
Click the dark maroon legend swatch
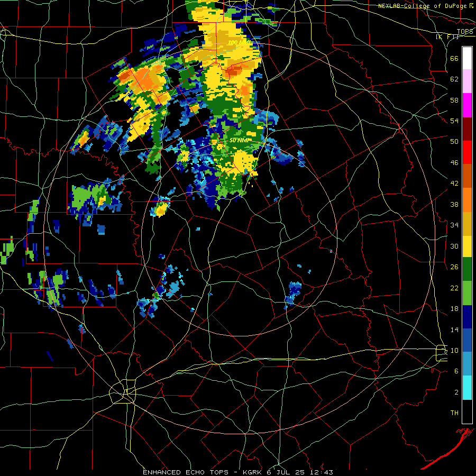[467, 129]
